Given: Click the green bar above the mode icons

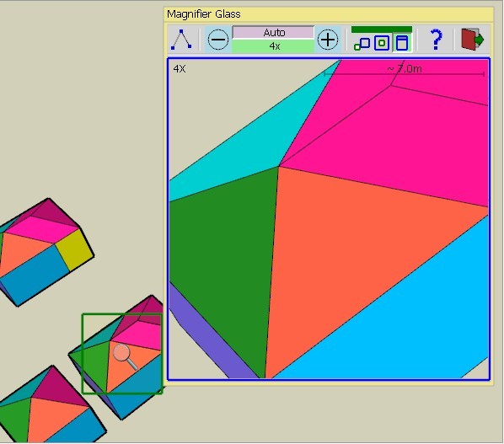Looking at the screenshot, I should 382,29.
